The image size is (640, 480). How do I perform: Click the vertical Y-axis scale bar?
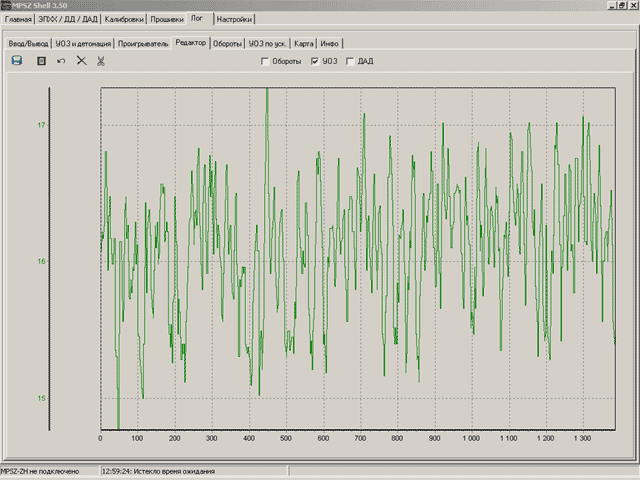[x=49, y=259]
